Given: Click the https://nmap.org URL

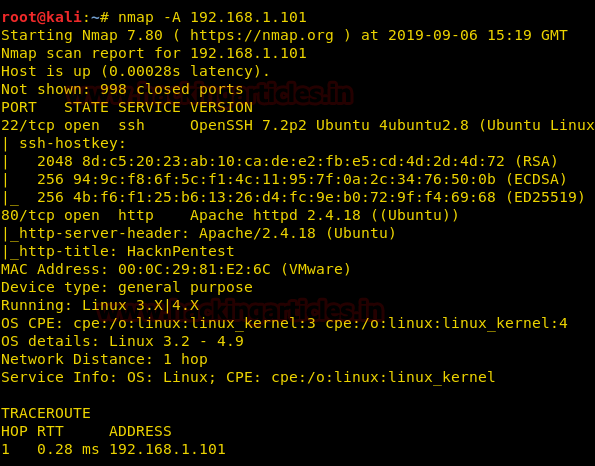Looking at the screenshot, I should click(261, 35).
